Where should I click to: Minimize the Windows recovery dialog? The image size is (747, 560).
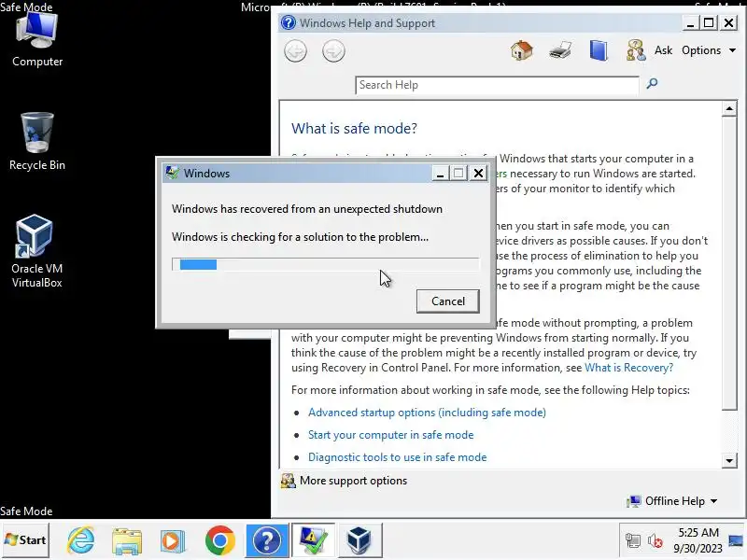click(440, 173)
